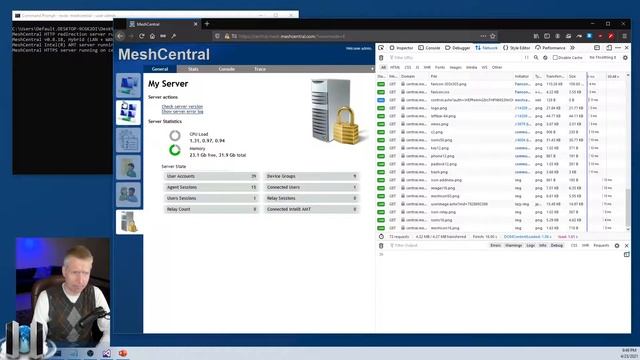
Task: Open the My Account sidebar icon
Action: click(128, 113)
